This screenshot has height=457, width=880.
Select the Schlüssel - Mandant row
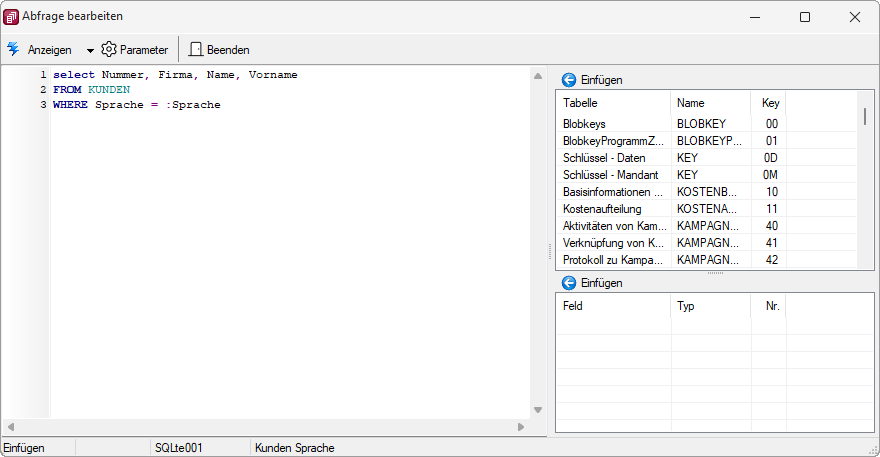coord(707,175)
